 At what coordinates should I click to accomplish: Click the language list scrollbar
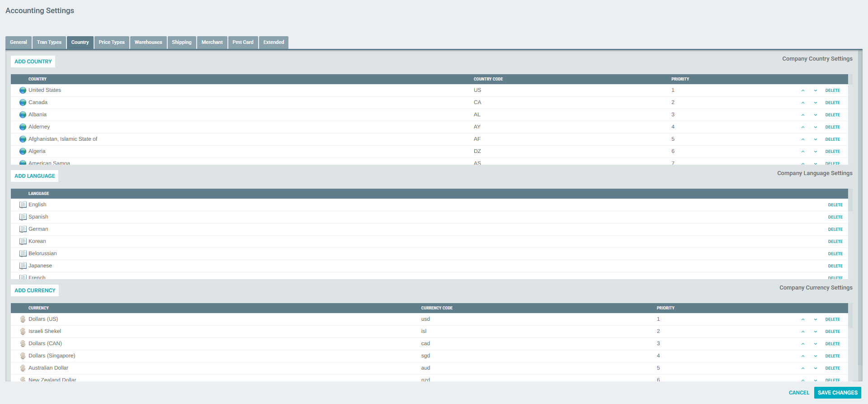click(x=850, y=201)
